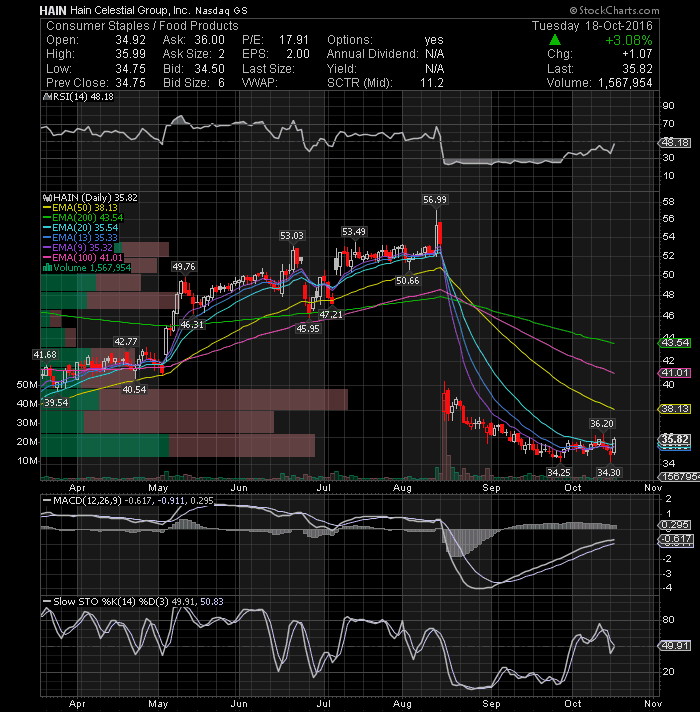
Task: Click the '+3.08%' percent change
Action: pyautogui.click(x=628, y=40)
